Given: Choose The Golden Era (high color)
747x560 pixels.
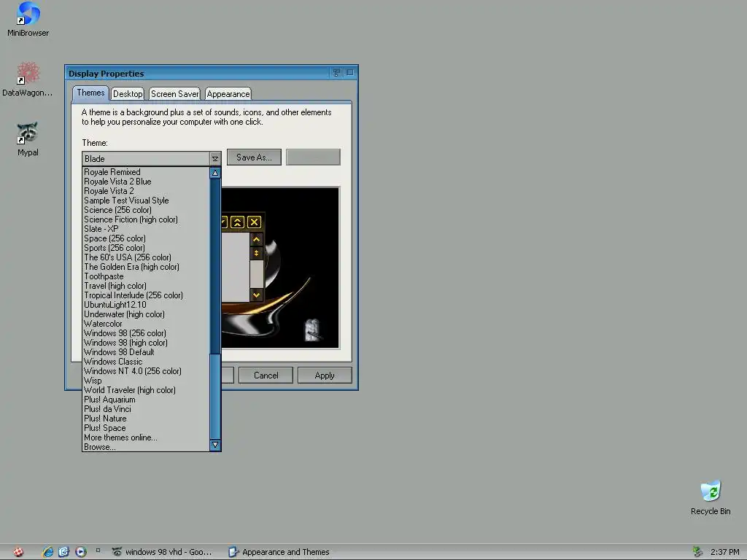Looking at the screenshot, I should pyautogui.click(x=146, y=267).
